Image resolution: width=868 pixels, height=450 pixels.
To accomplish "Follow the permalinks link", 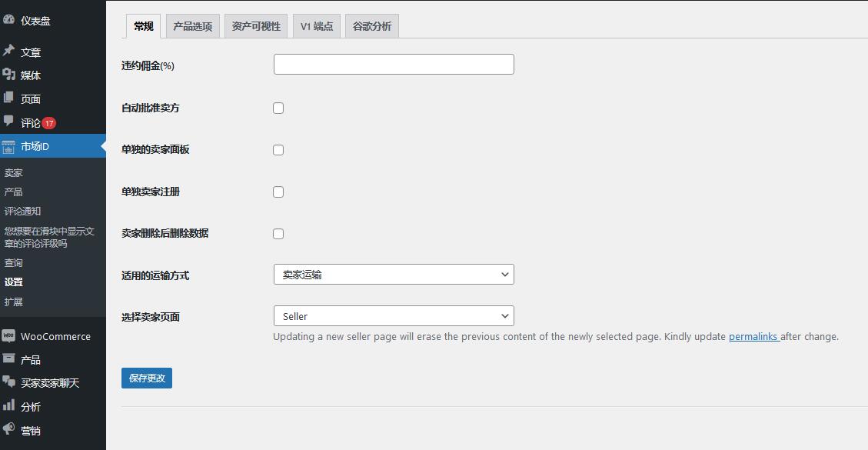I will [x=753, y=337].
